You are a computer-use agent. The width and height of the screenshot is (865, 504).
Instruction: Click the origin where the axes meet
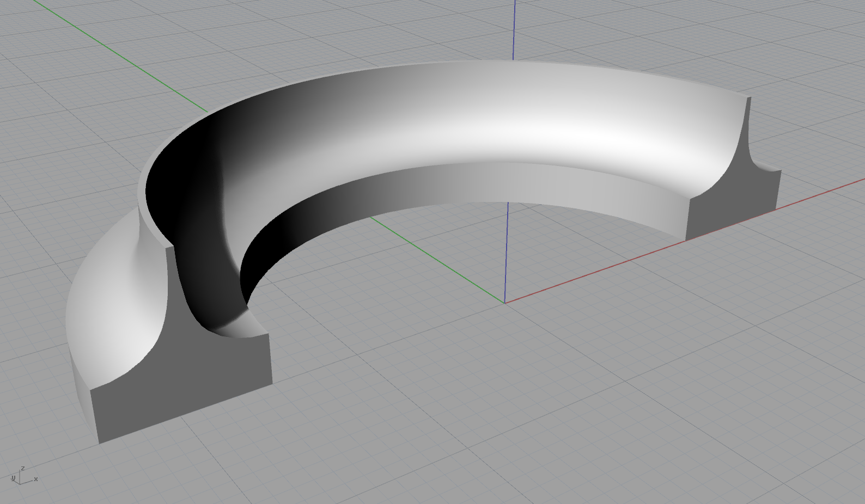pos(505,303)
